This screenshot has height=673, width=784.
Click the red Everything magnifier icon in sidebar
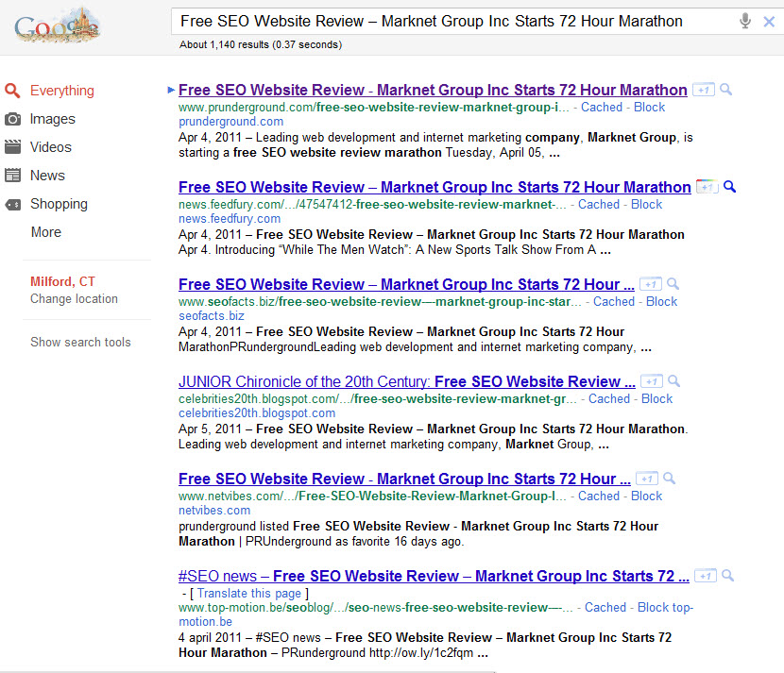tap(12, 91)
